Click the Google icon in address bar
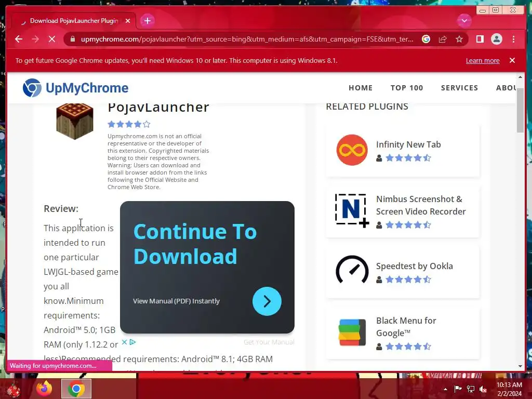The height and width of the screenshot is (399, 532). click(x=426, y=39)
